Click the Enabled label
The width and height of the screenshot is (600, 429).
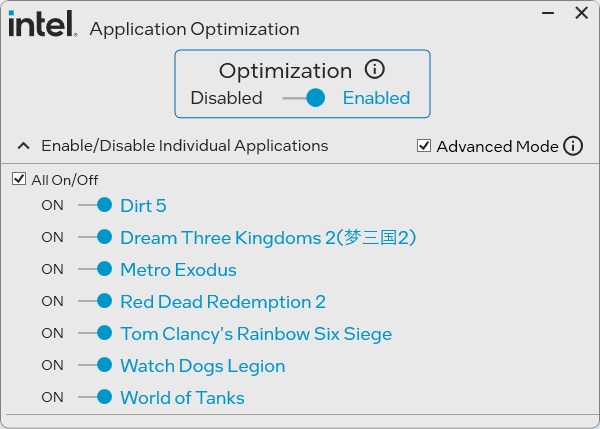click(x=376, y=98)
